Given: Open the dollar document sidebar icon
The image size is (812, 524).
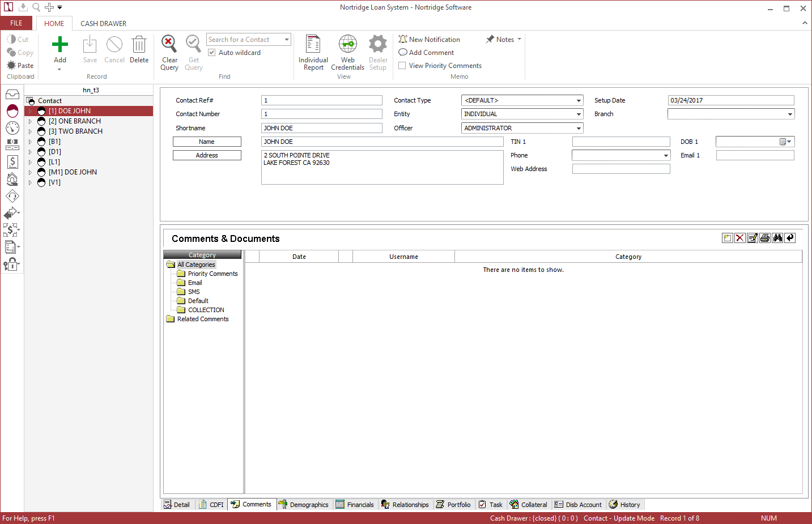Looking at the screenshot, I should [x=12, y=162].
